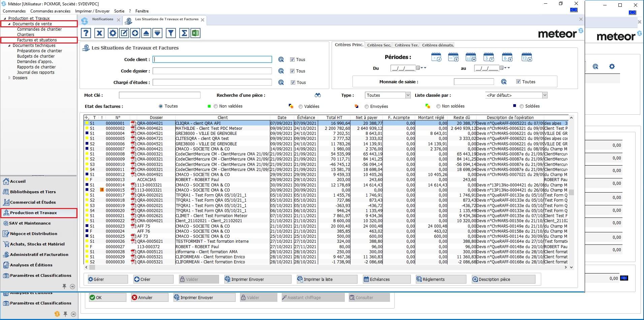The image size is (644, 320).
Task: Select the Soldées radio button
Action: click(522, 106)
